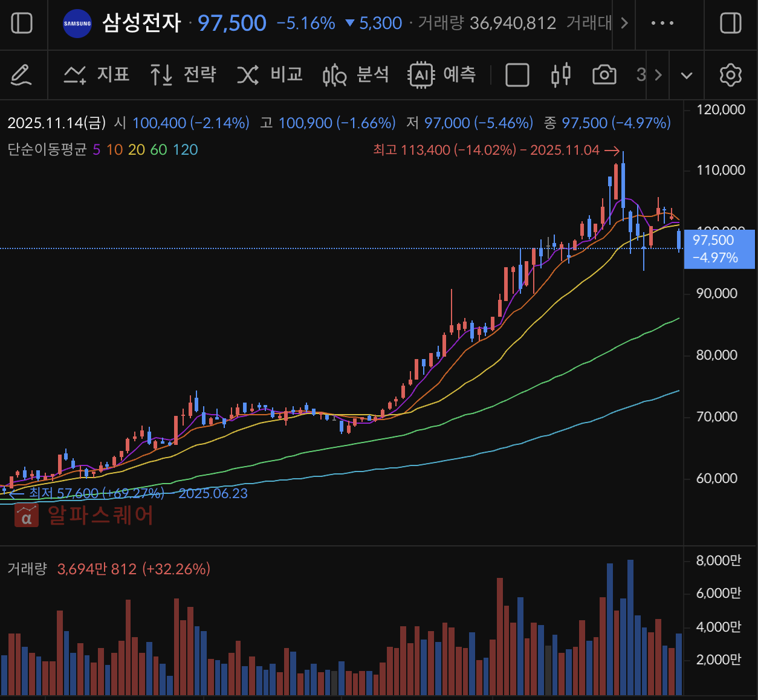Select the moving average 10 setting
The image size is (758, 700).
tap(114, 149)
